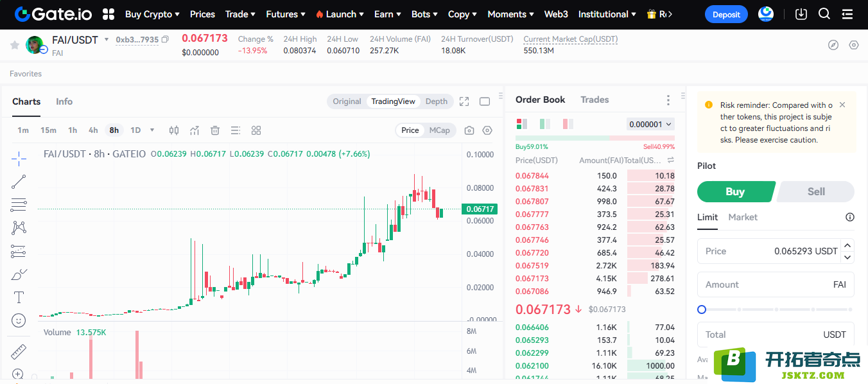Open the Web3 menu item
This screenshot has width=868, height=384.
pos(556,14)
